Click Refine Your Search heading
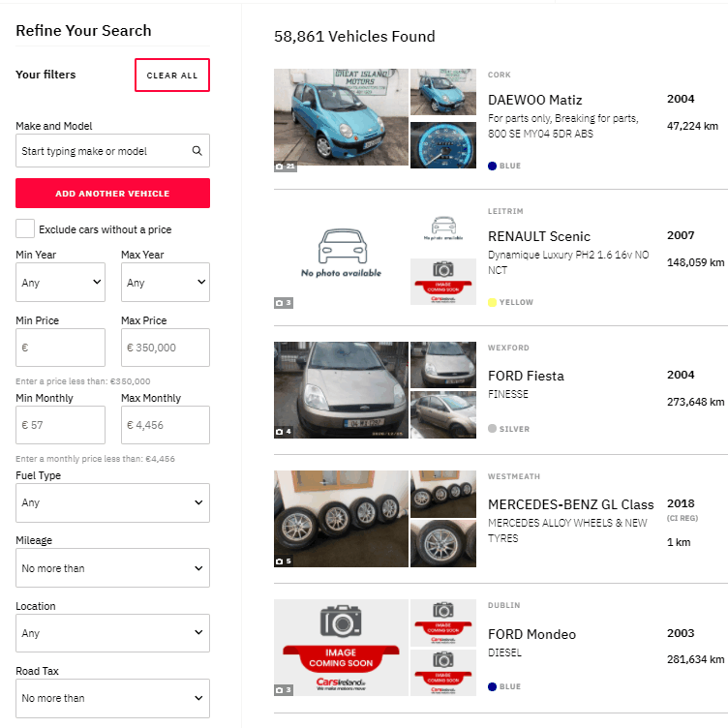Screen dimensions: 728x728 point(83,31)
